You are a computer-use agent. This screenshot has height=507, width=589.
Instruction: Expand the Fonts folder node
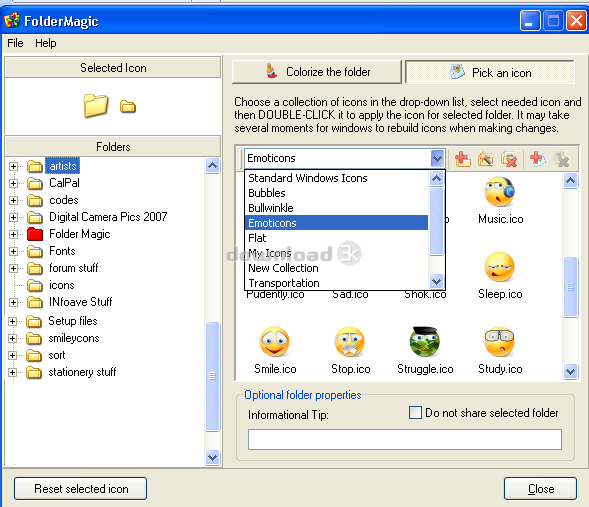tap(14, 251)
